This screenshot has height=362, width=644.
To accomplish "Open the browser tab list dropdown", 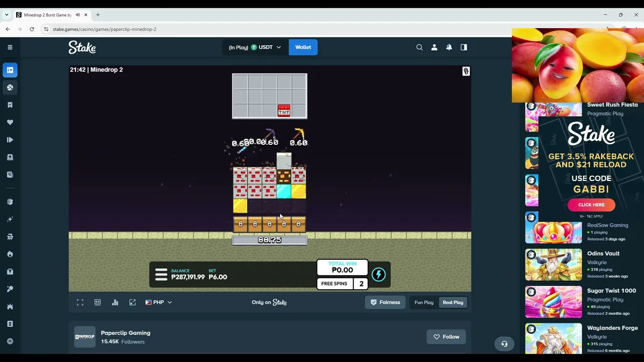I will (6, 15).
